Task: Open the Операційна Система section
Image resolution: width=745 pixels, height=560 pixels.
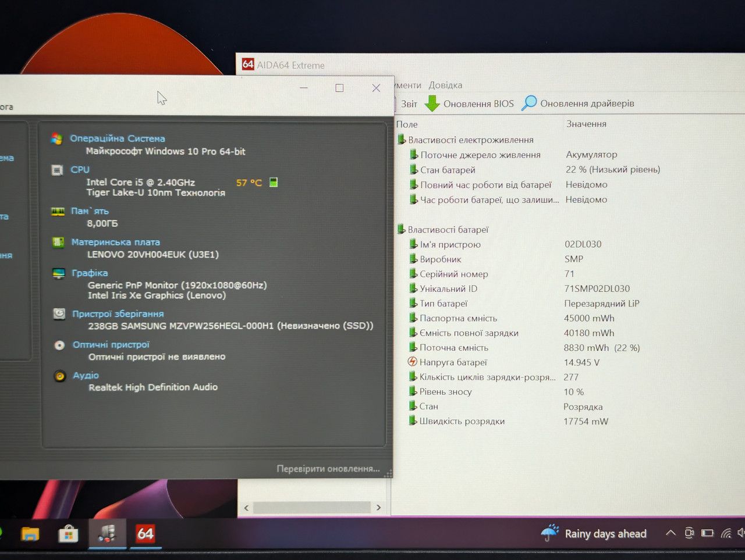Action: click(118, 138)
